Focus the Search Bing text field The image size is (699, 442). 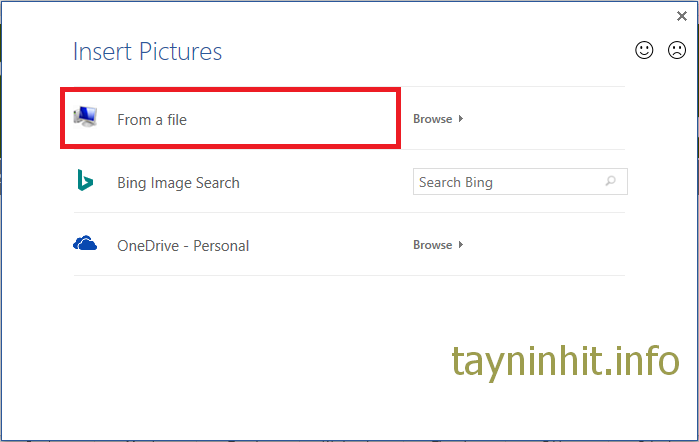point(505,182)
